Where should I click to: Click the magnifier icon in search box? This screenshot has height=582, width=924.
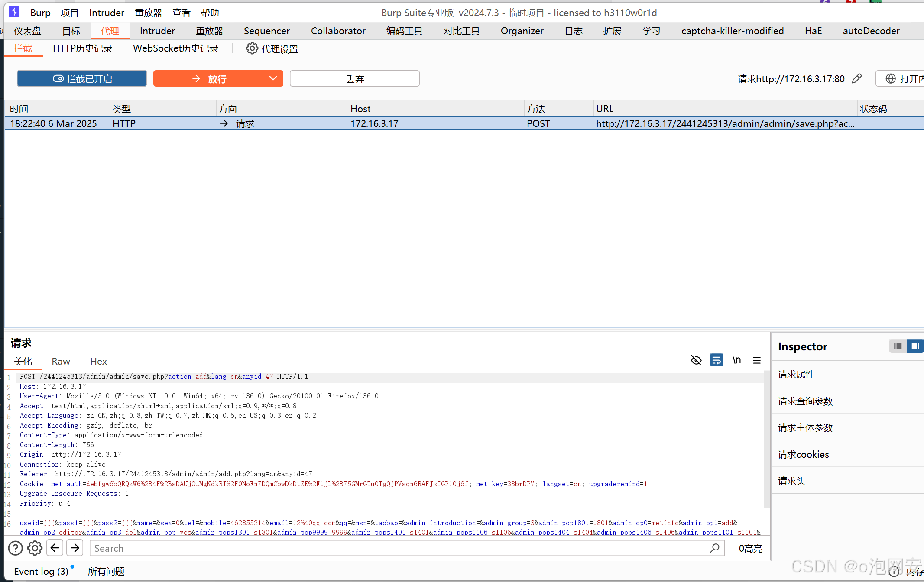coord(714,548)
